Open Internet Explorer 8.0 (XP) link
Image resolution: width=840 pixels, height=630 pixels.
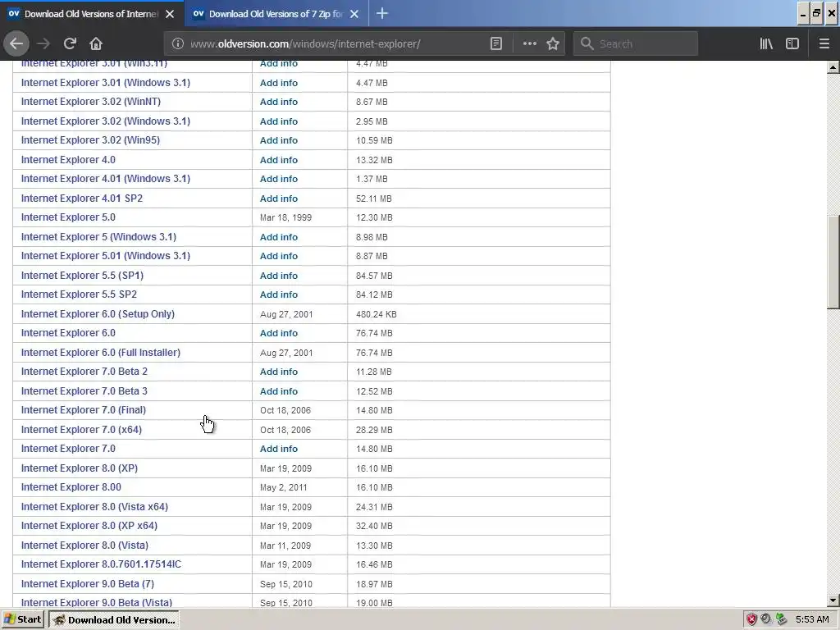[80, 468]
